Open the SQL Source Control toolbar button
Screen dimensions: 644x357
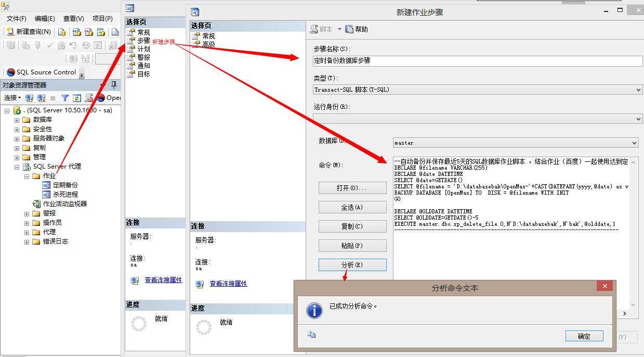tap(41, 72)
